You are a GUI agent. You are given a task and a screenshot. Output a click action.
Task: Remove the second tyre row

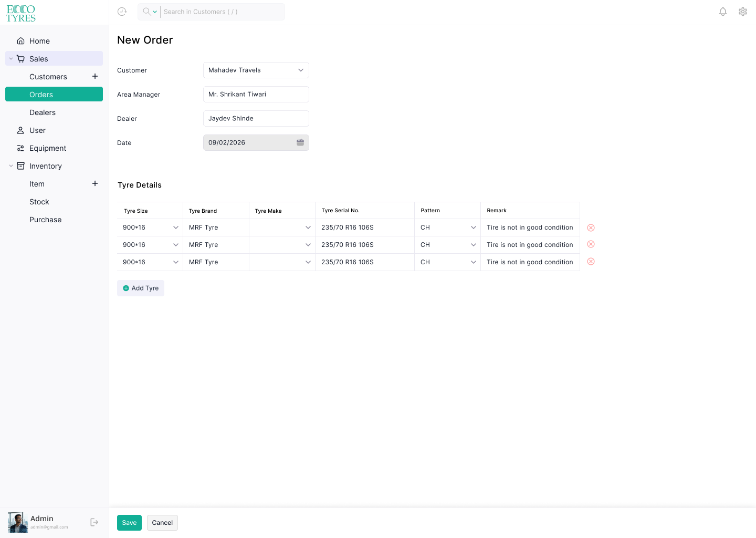tap(591, 244)
